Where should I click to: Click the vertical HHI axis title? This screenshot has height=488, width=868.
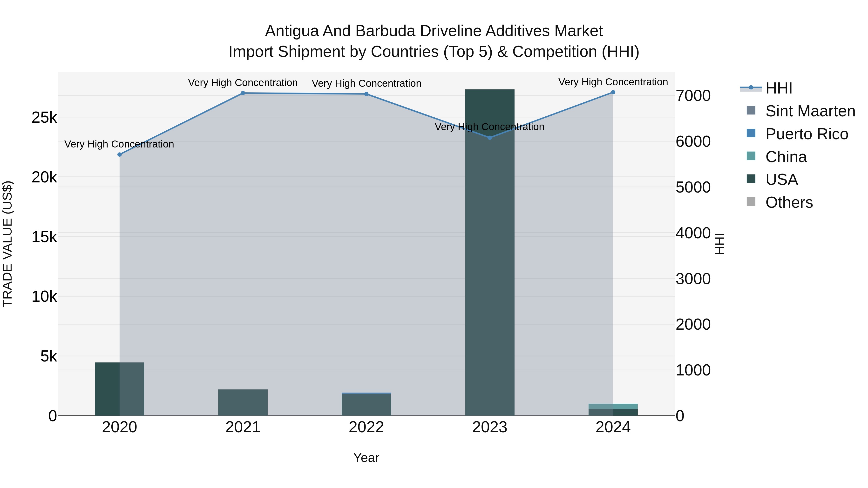[x=719, y=244]
